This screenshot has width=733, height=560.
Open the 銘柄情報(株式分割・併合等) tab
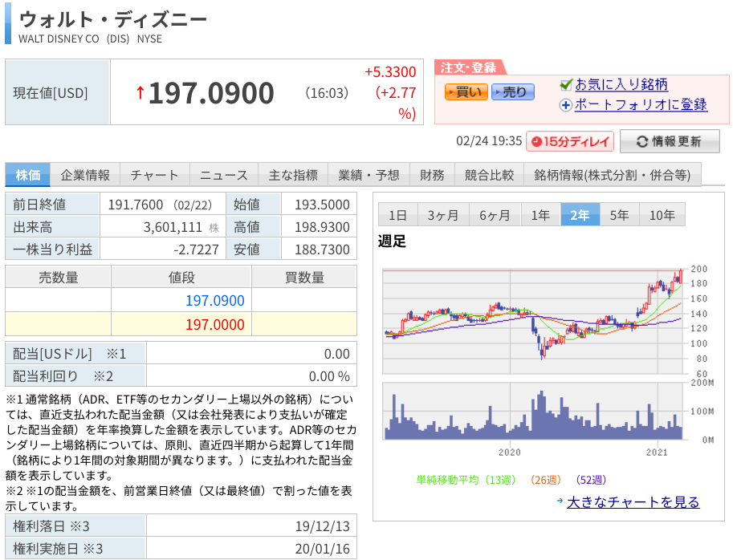point(613,175)
